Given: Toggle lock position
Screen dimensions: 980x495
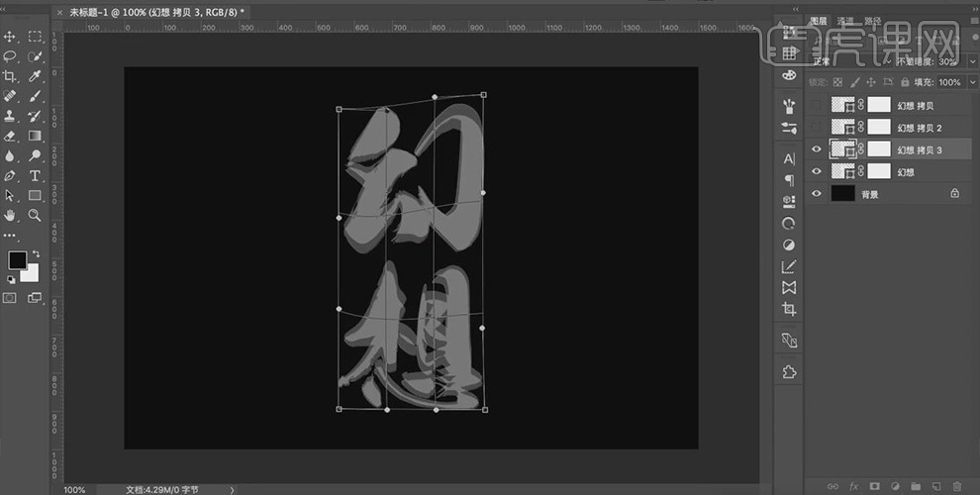Looking at the screenshot, I should pos(871,82).
